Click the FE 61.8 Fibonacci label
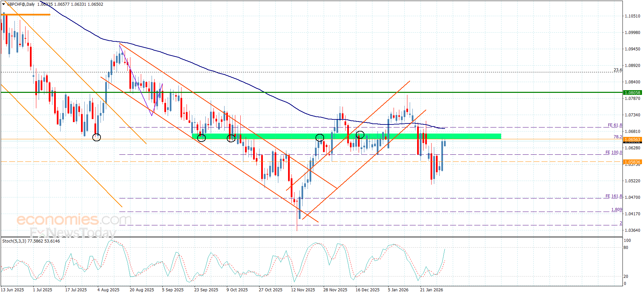644x294 pixels. (x=615, y=125)
